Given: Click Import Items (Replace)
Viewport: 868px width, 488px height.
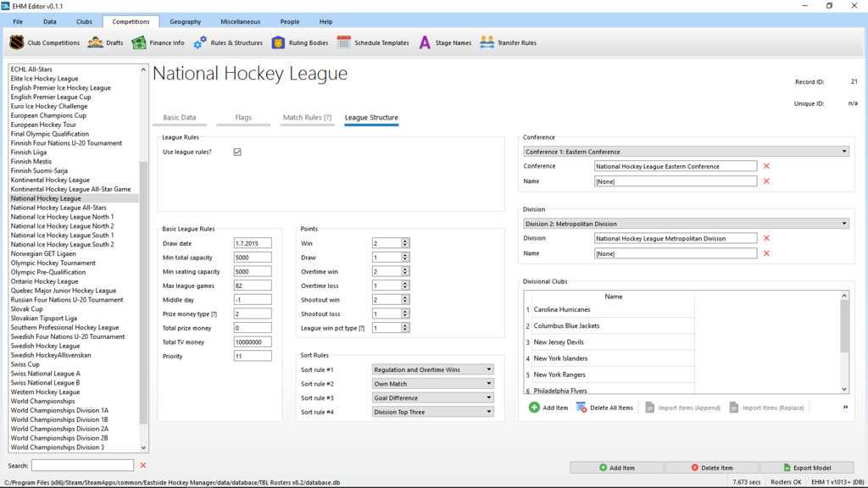Looking at the screenshot, I should coord(767,408).
